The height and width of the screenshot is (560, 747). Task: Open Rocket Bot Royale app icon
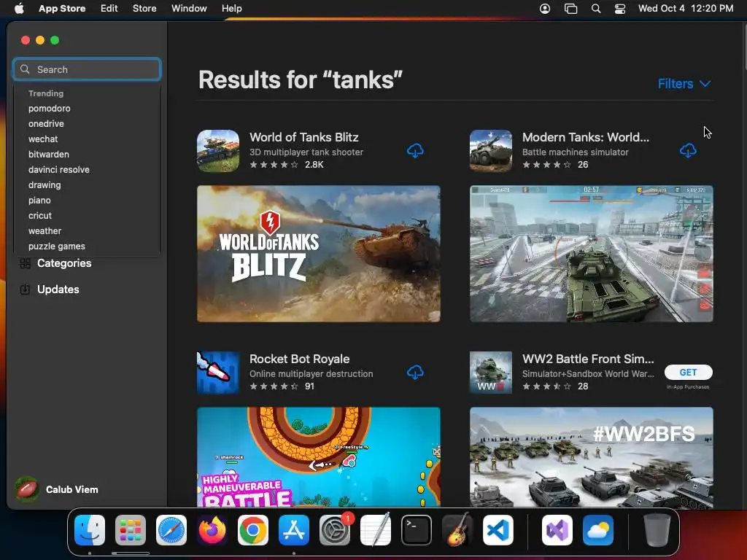[x=218, y=373]
